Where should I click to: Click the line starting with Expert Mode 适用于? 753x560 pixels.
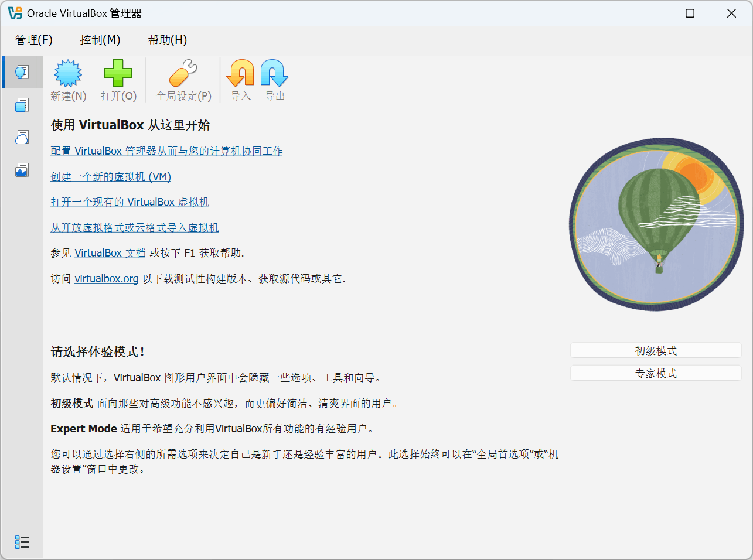tap(212, 429)
